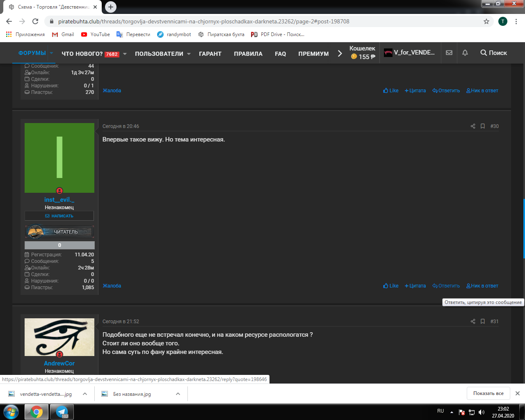Bookmark this page with the star icon
The width and height of the screenshot is (525, 420).
pyautogui.click(x=486, y=21)
